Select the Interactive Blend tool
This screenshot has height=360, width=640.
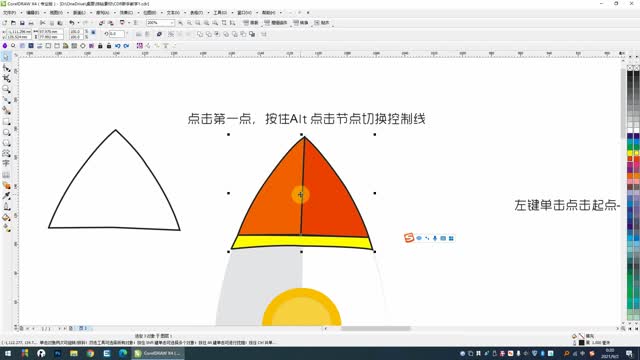pyautogui.click(x=6, y=185)
